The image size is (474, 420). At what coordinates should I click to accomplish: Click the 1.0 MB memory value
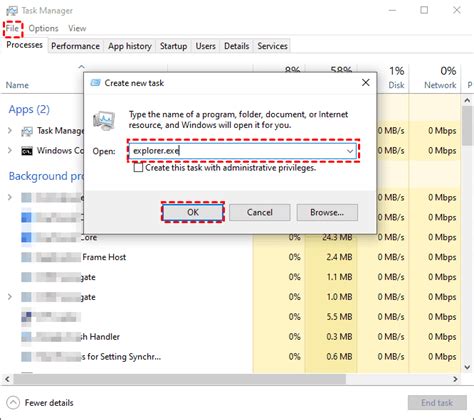339,297
